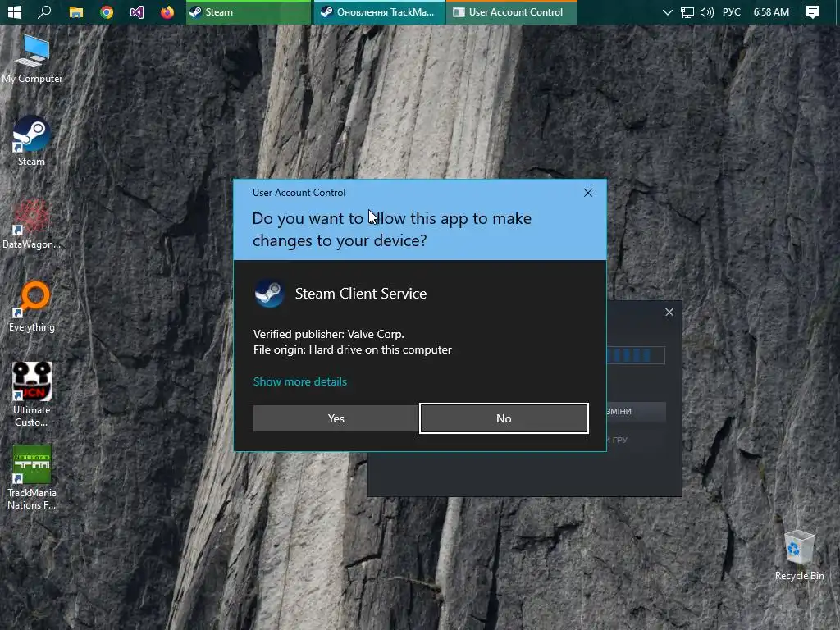Switch to Steam taskbar window
The height and width of the screenshot is (630, 840).
click(x=248, y=11)
